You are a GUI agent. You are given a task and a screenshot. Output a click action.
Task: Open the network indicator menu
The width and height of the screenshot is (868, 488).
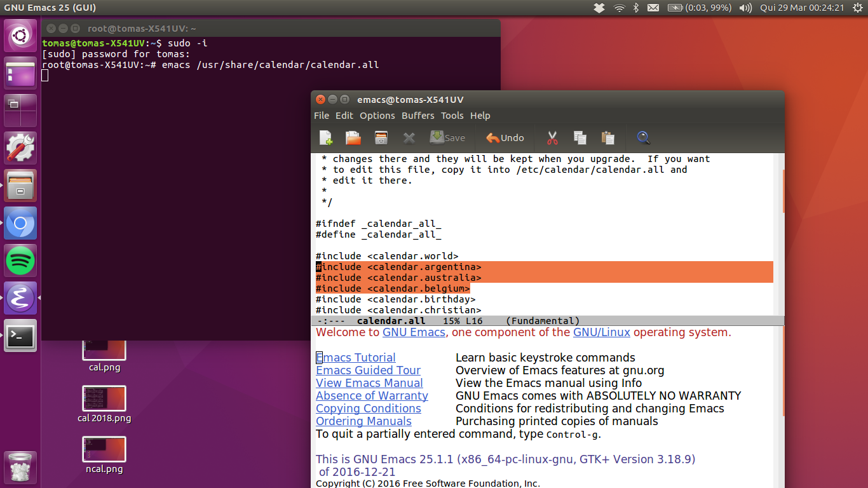619,8
